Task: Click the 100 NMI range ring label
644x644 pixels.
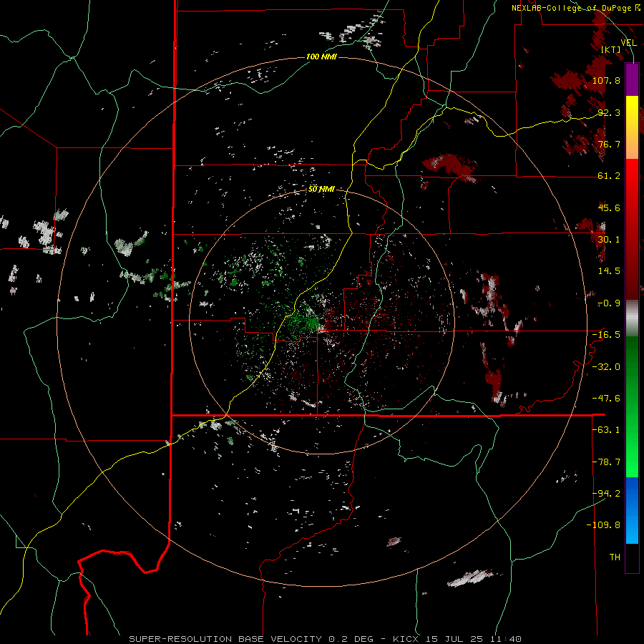Action: tap(321, 57)
